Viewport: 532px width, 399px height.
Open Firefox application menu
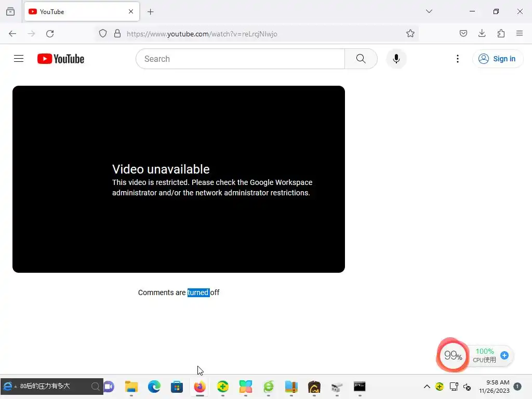(520, 33)
